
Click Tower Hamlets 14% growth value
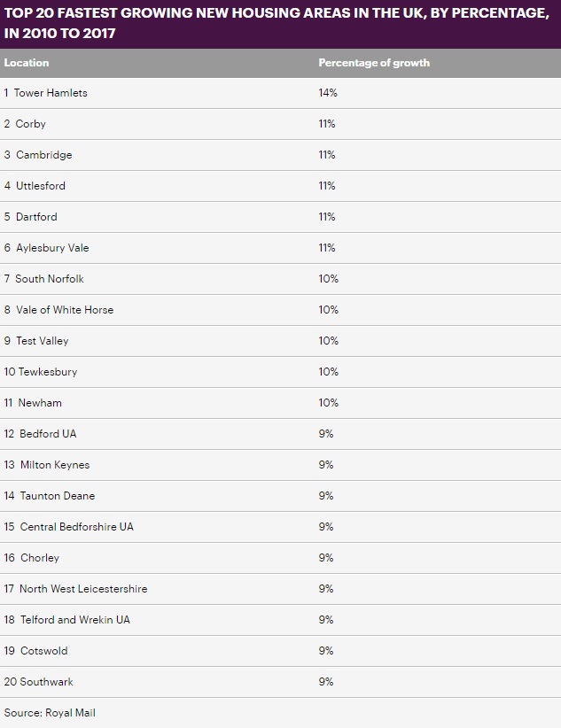(327, 93)
